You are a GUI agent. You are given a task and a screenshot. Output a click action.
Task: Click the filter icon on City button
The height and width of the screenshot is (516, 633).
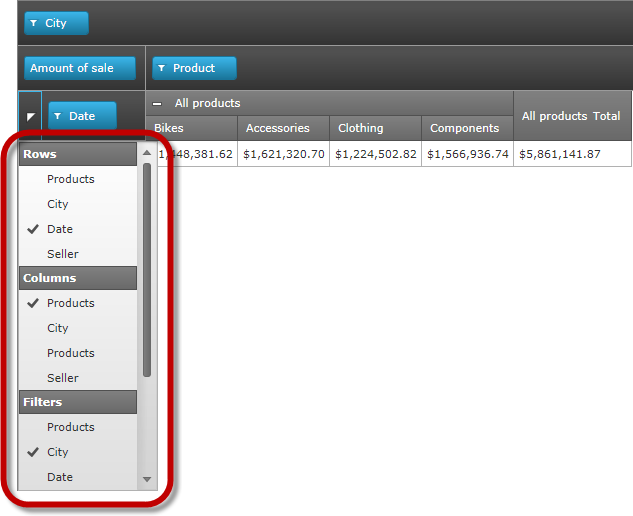(34, 24)
